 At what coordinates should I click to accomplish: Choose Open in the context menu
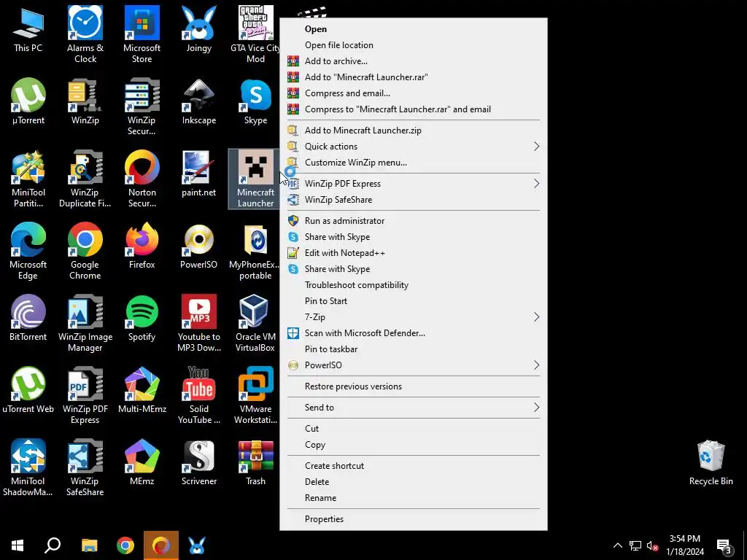coord(414,29)
